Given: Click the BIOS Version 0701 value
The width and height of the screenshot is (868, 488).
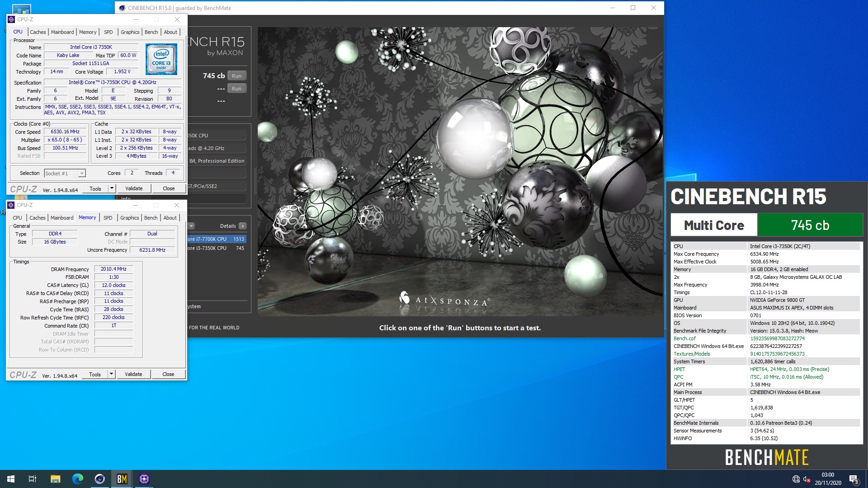Looking at the screenshot, I should coord(756,315).
